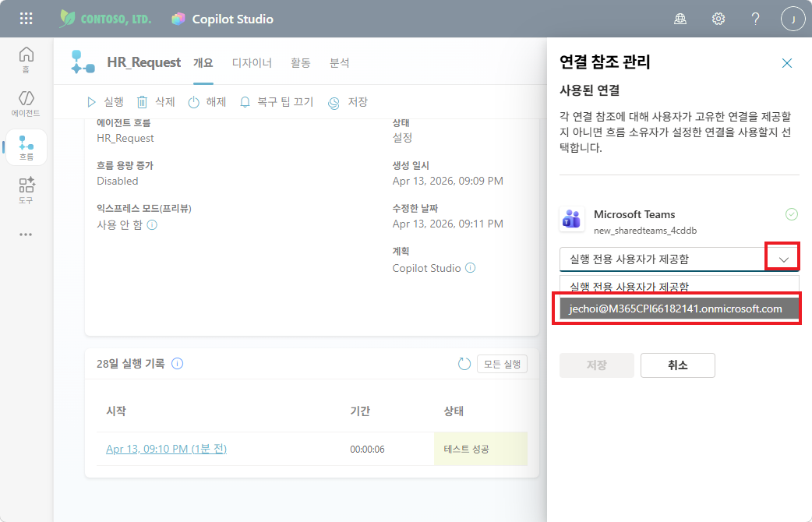This screenshot has height=522, width=812.
Task: Click the green connection status checkmark
Action: [791, 214]
